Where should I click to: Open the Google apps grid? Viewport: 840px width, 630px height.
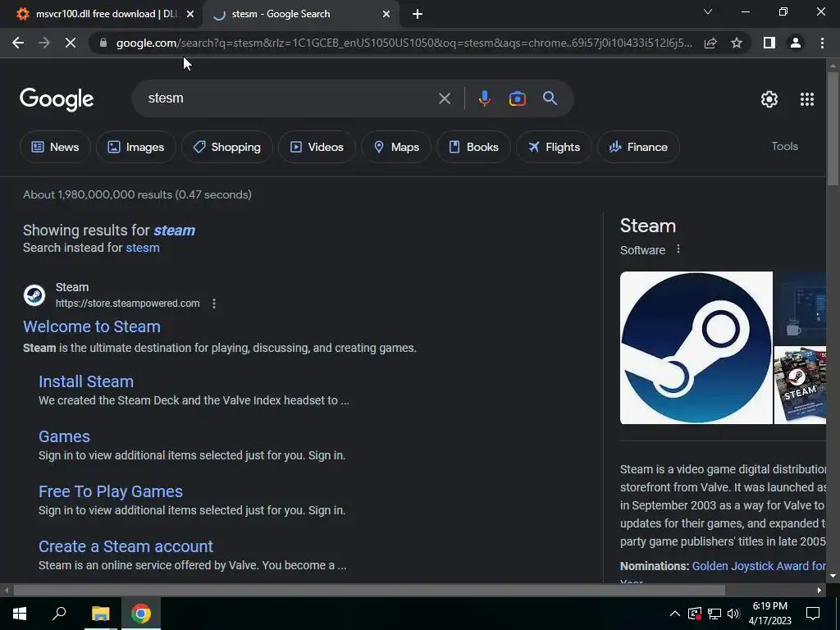(x=807, y=99)
